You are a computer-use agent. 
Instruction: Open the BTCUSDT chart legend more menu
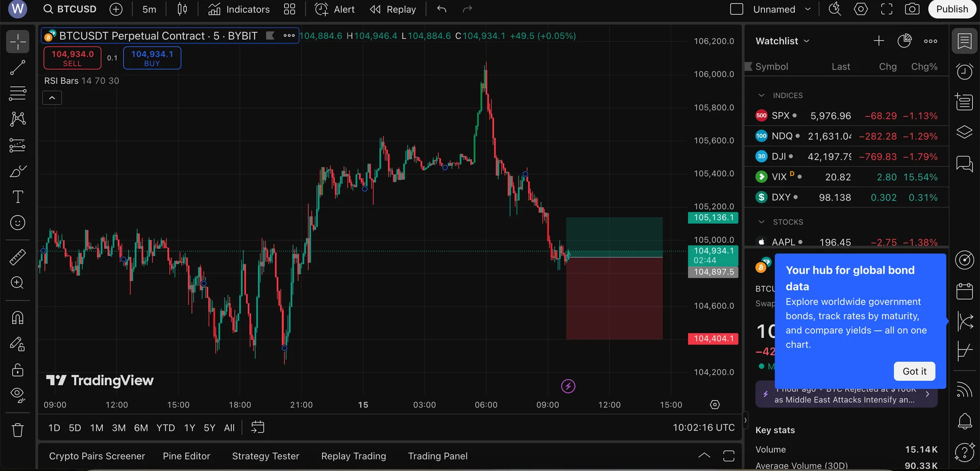pos(289,36)
